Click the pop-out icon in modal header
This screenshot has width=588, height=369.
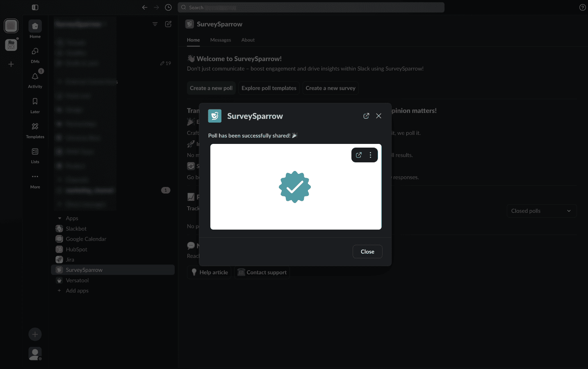tap(366, 116)
